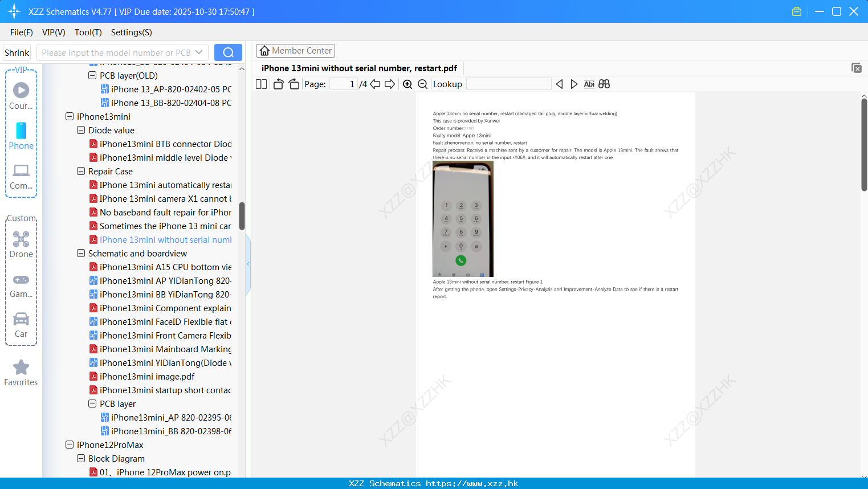868x489 pixels.
Task: Open the Drone category
Action: click(21, 244)
